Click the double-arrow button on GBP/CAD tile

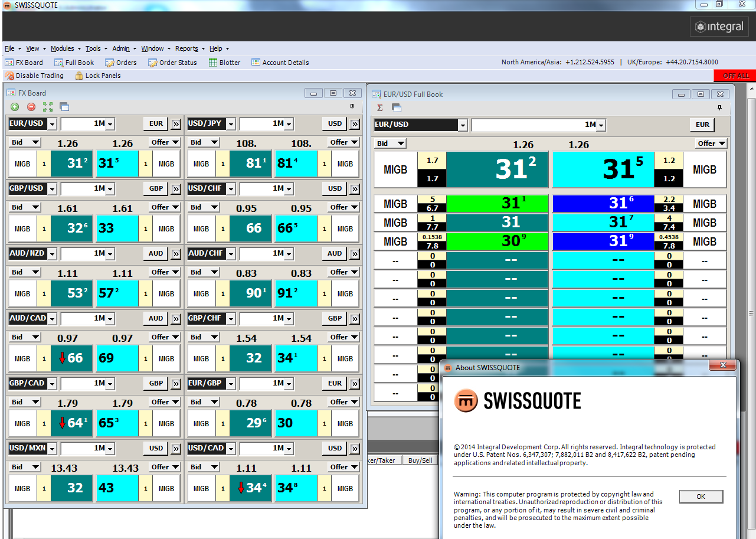[176, 384]
